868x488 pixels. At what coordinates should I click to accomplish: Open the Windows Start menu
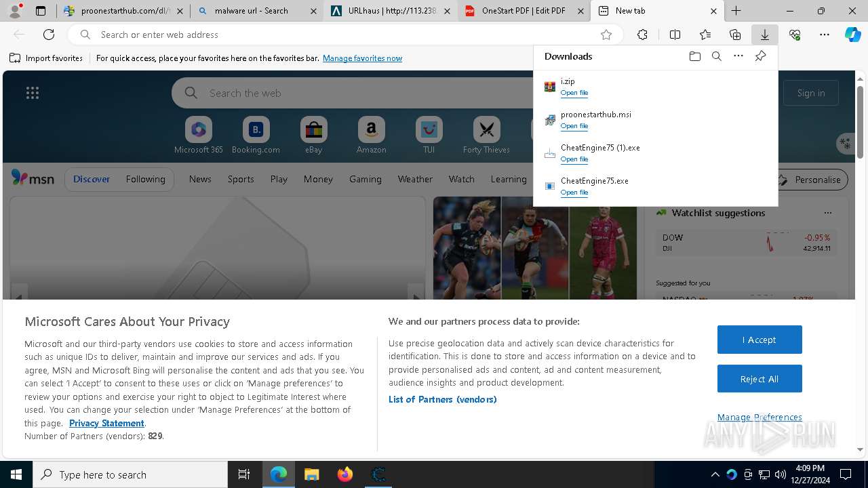(x=16, y=474)
